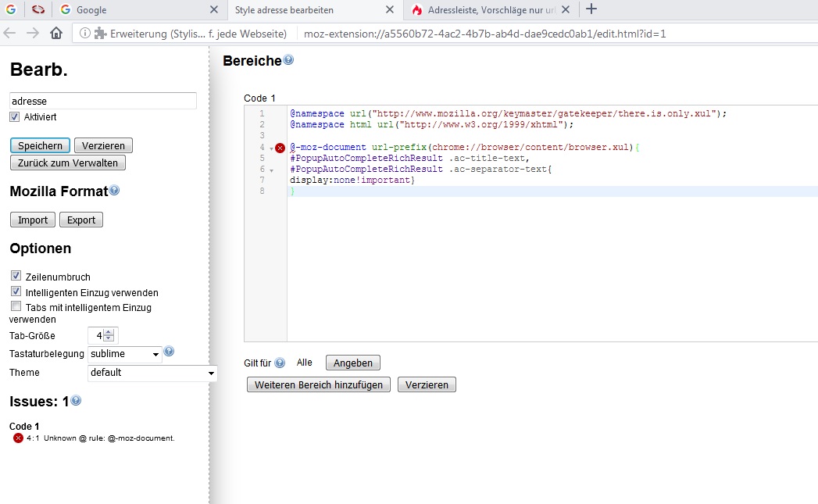
Task: Click the browser back arrow
Action: [x=9, y=34]
